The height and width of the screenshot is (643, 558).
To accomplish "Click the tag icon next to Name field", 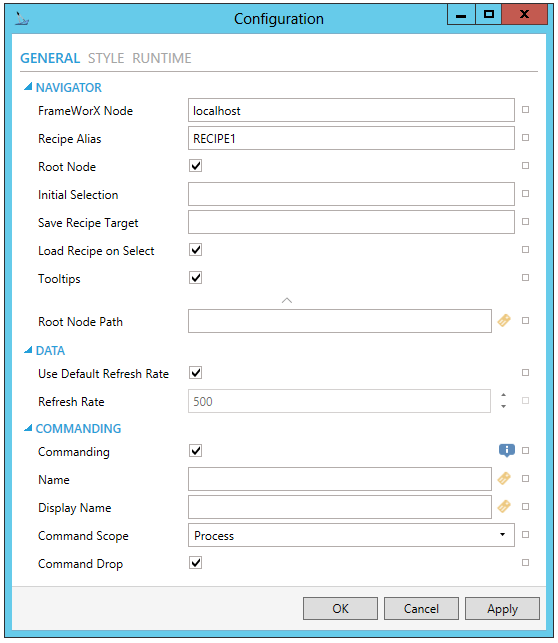I will [x=504, y=478].
